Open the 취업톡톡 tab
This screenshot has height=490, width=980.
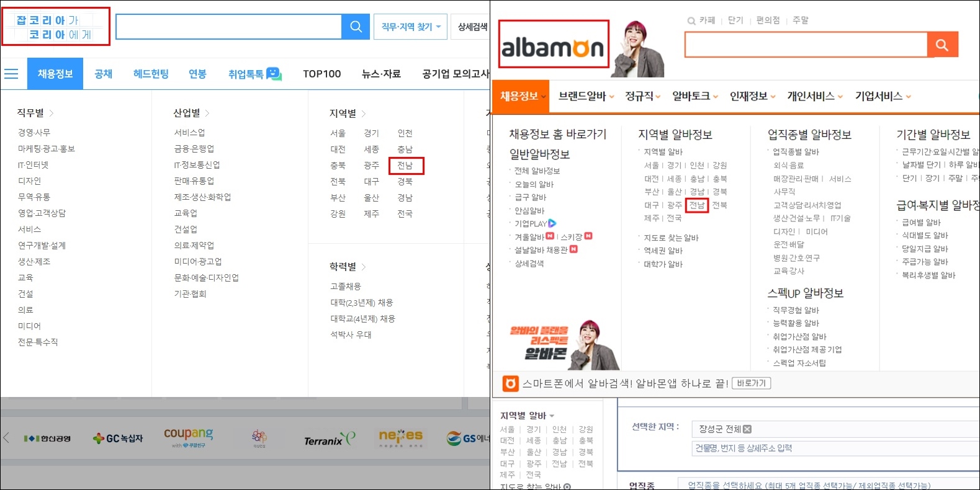254,74
